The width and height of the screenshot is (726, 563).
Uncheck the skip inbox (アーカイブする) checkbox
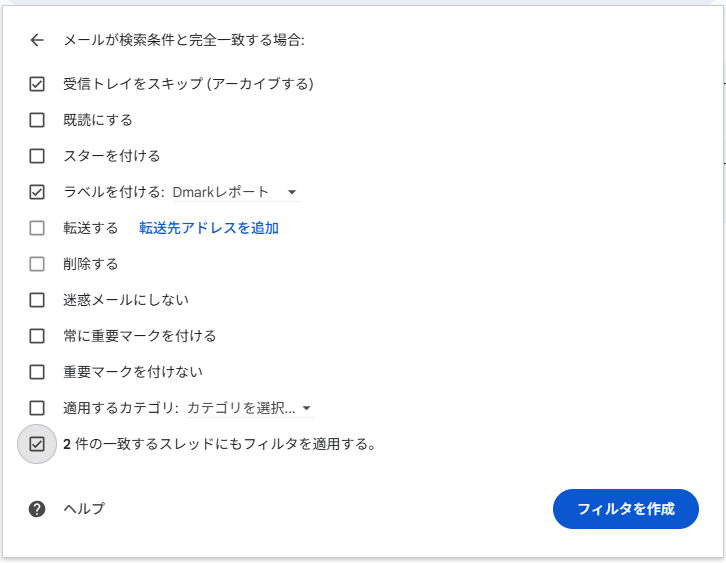coord(37,84)
